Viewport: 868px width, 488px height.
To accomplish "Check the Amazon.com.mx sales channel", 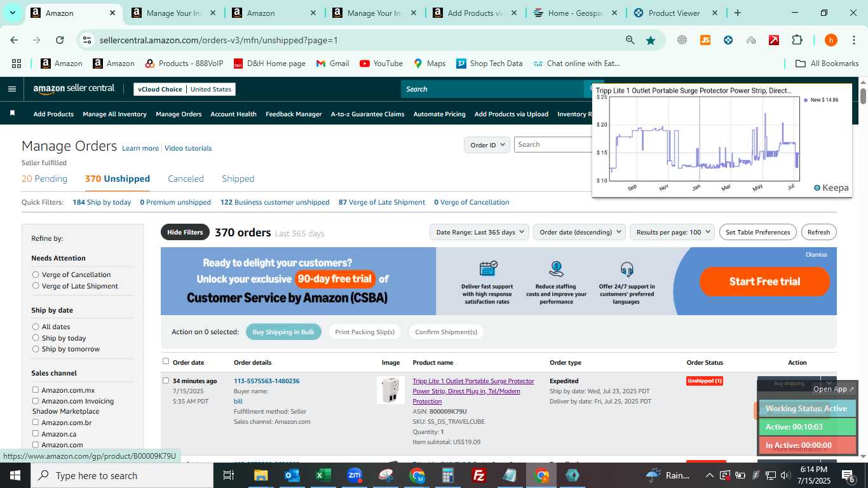I will pos(36,390).
